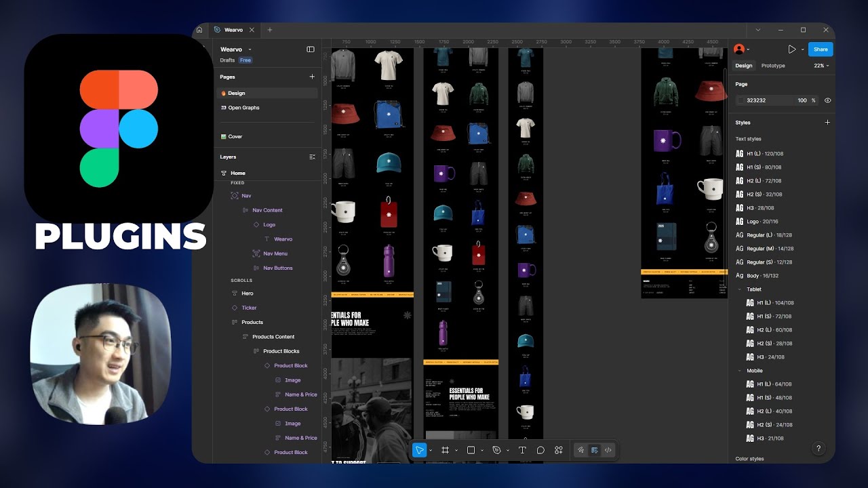
Task: Select the Wearvo text layer
Action: pyautogui.click(x=283, y=239)
